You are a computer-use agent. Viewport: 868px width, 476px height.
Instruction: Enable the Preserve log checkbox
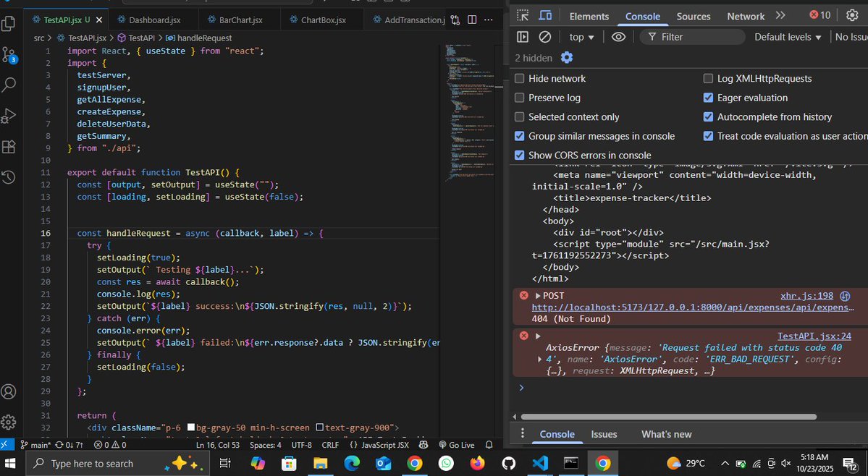pyautogui.click(x=519, y=98)
